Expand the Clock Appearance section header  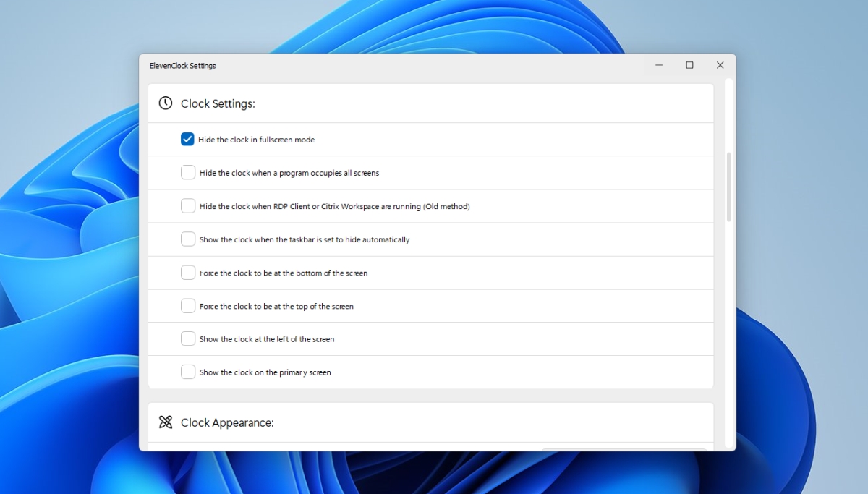click(430, 422)
